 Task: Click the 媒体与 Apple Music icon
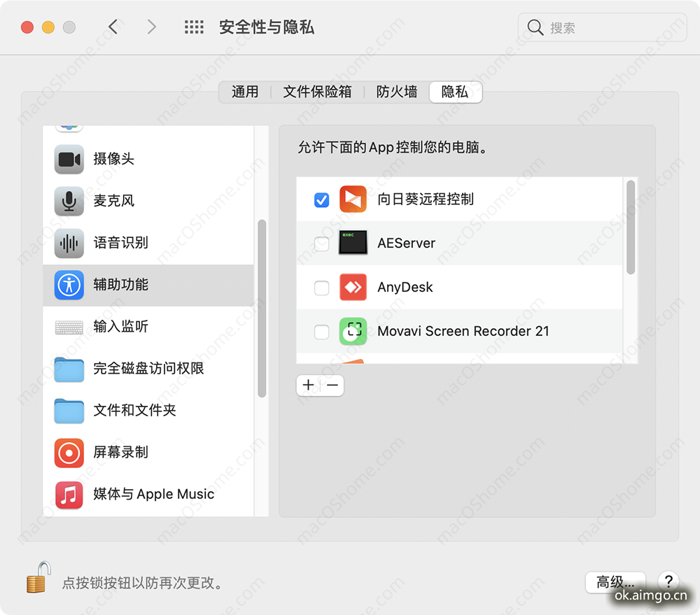coord(69,495)
